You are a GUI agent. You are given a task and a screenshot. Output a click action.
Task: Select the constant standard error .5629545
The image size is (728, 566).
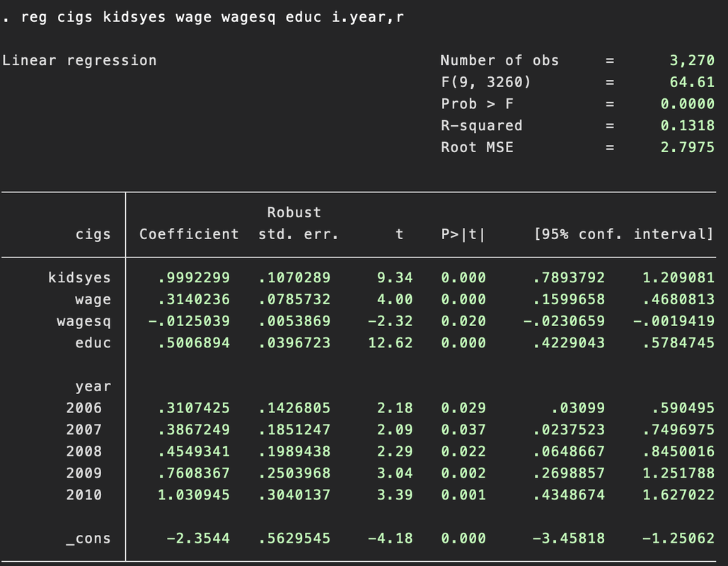coord(294,538)
